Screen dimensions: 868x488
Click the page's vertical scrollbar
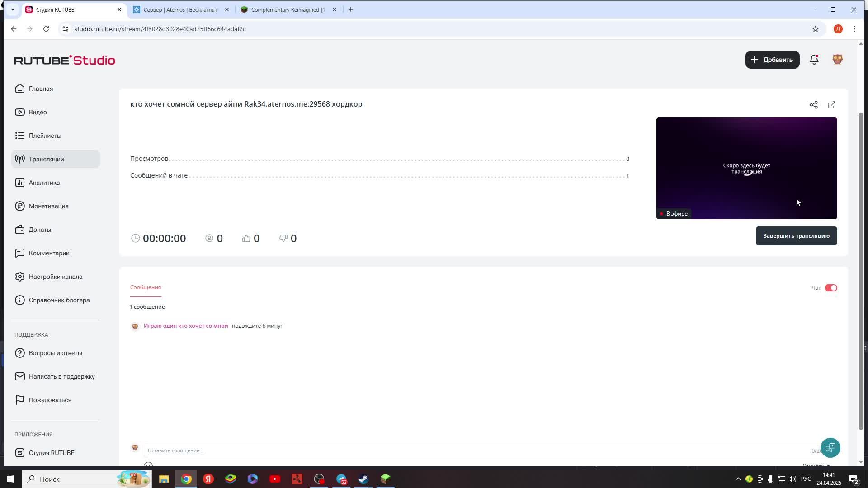[861, 271]
